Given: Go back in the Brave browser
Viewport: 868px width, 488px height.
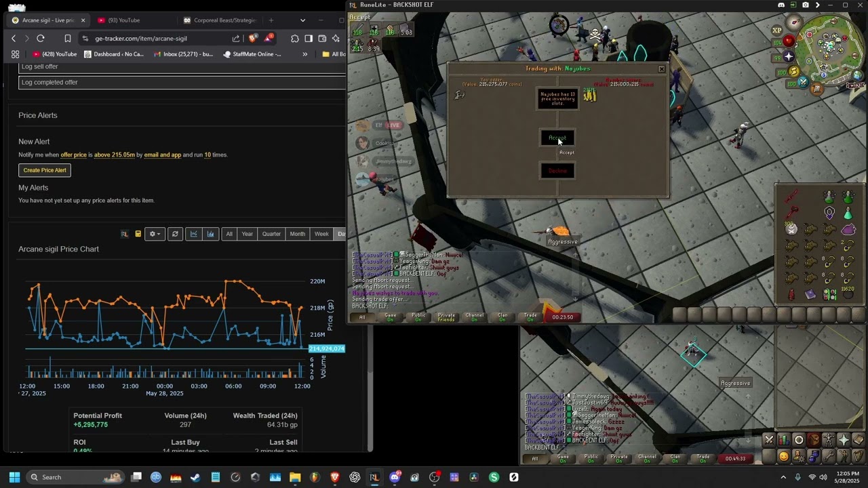Looking at the screenshot, I should 14,39.
